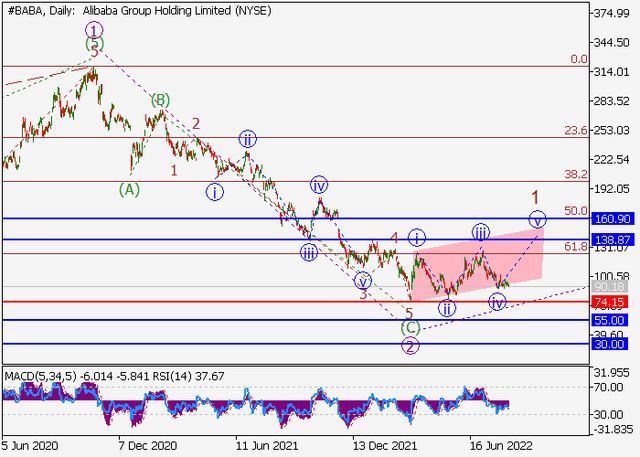Click the green (A) wave label

click(x=129, y=190)
